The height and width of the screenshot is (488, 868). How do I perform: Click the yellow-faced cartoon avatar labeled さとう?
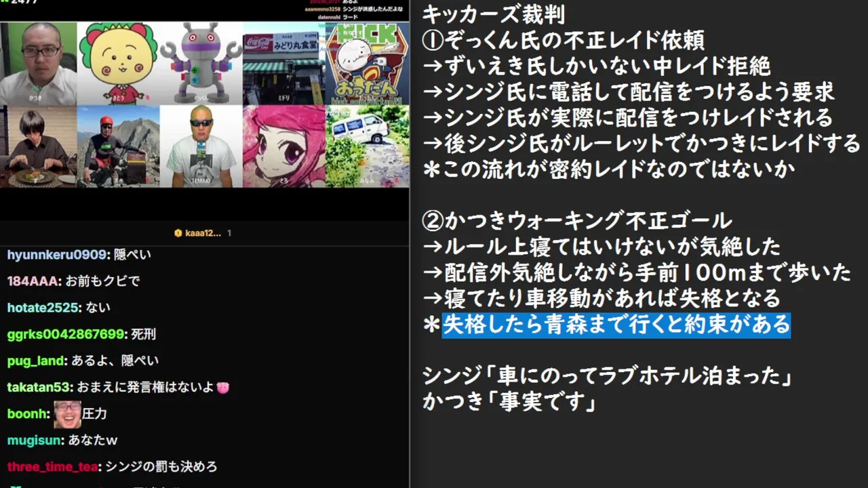click(119, 64)
